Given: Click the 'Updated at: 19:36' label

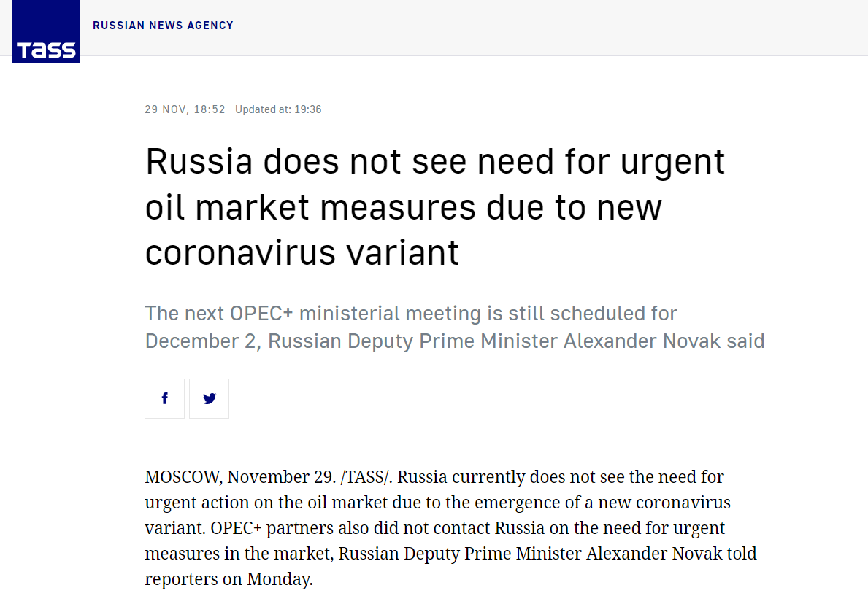Looking at the screenshot, I should tap(278, 109).
